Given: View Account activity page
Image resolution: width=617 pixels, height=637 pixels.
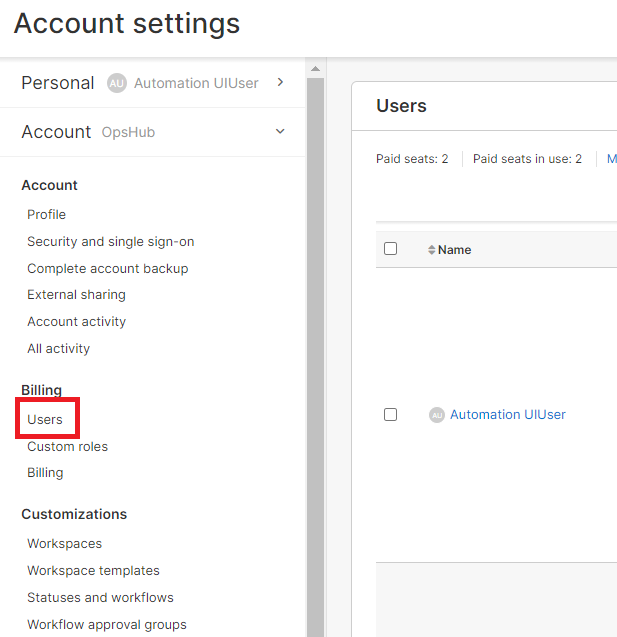Looking at the screenshot, I should pos(76,322).
